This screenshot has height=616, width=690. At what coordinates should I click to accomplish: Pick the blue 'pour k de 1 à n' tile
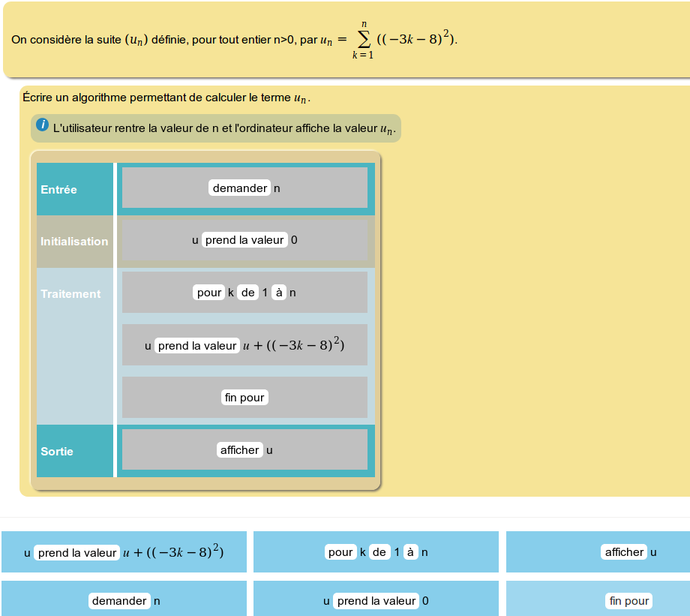click(x=376, y=552)
